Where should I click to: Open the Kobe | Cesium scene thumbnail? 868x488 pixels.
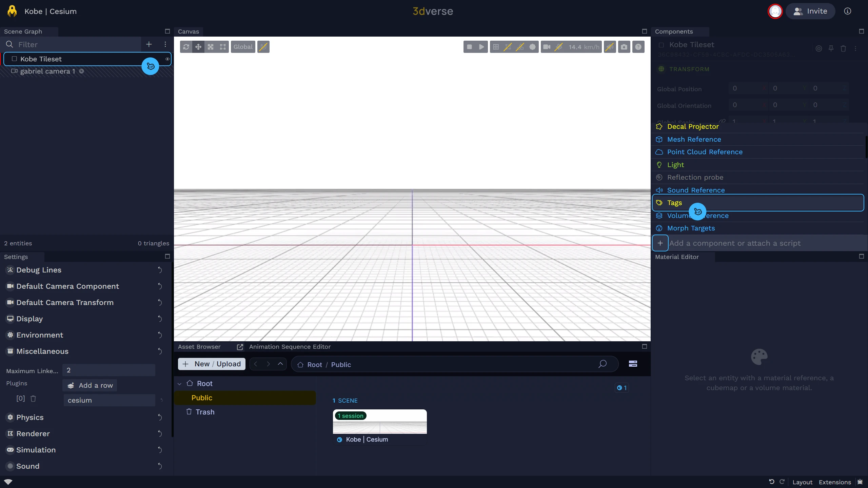(380, 421)
